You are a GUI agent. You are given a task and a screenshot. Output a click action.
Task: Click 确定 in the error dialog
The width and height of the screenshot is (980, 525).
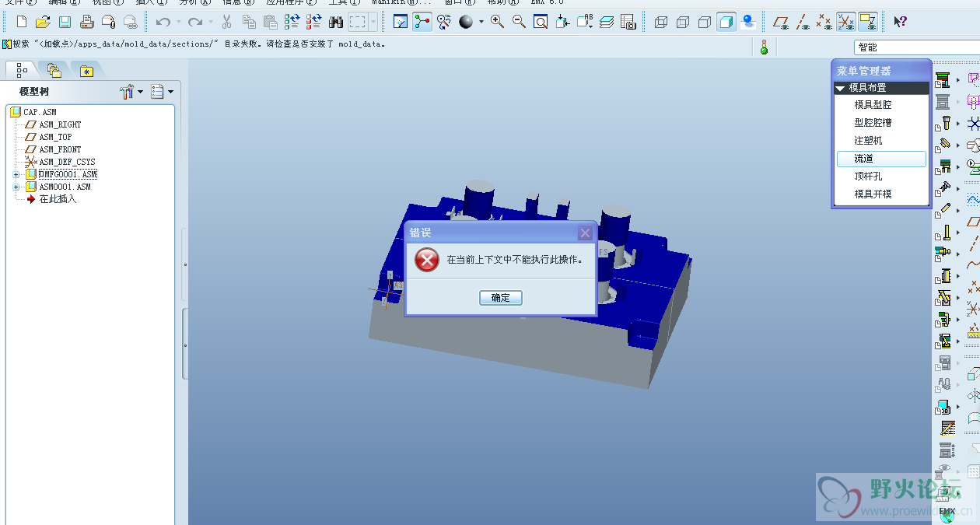click(x=501, y=298)
